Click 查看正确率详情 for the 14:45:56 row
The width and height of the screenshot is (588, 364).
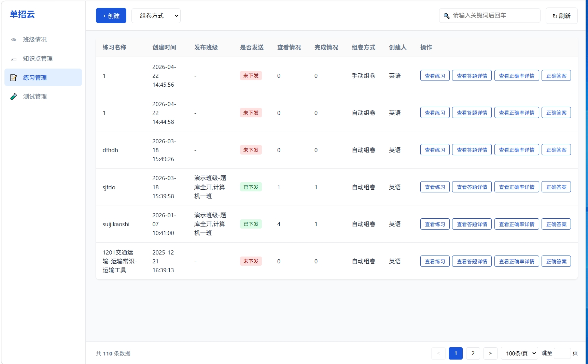pos(517,76)
